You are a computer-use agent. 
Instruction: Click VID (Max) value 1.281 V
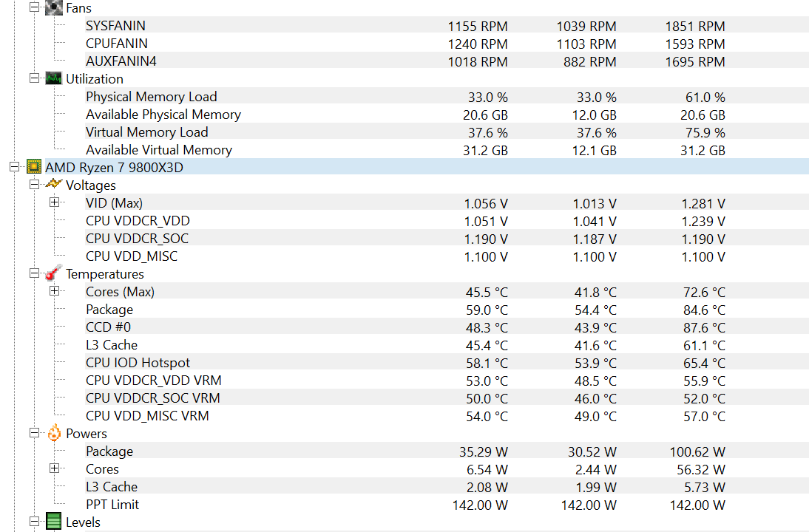[x=703, y=203]
